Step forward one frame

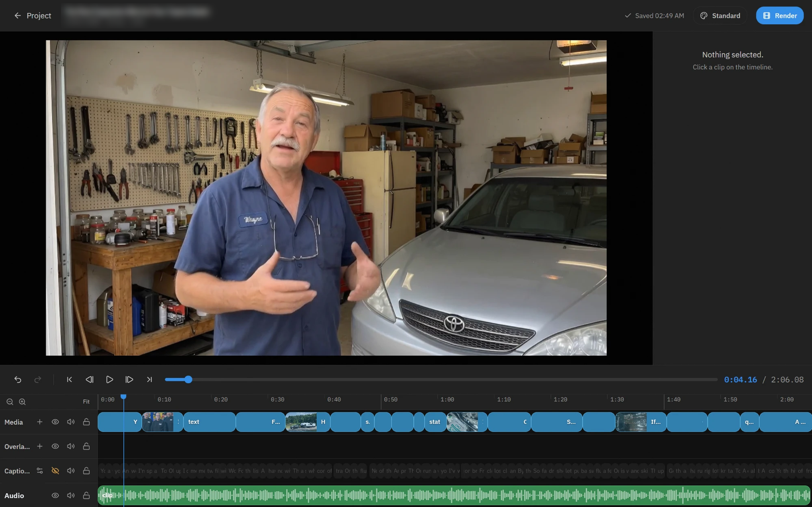pos(129,380)
